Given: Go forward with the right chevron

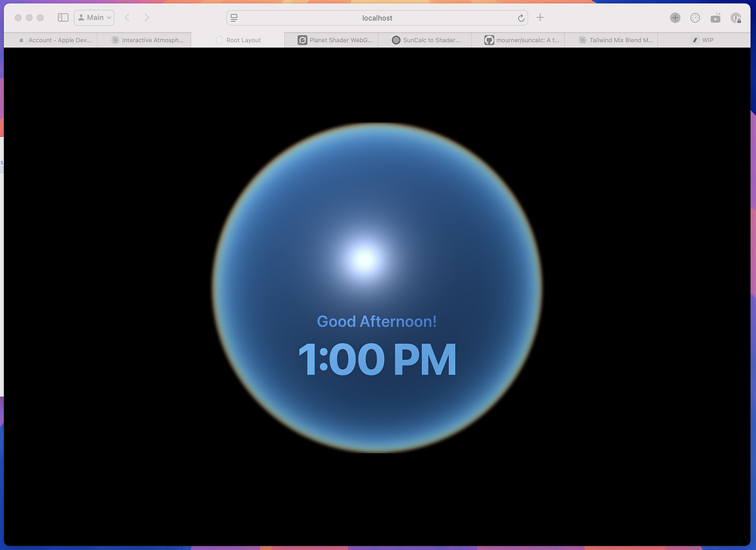Looking at the screenshot, I should click(147, 17).
